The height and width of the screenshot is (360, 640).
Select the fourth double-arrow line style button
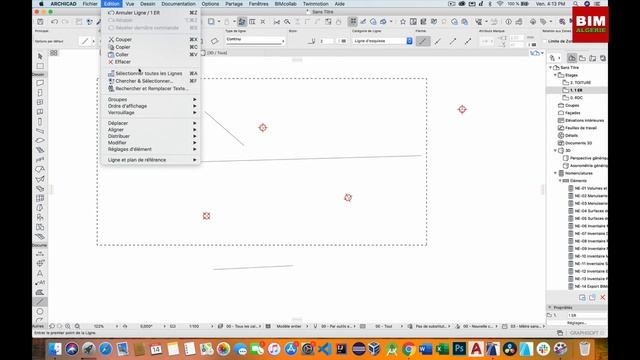tap(468, 41)
